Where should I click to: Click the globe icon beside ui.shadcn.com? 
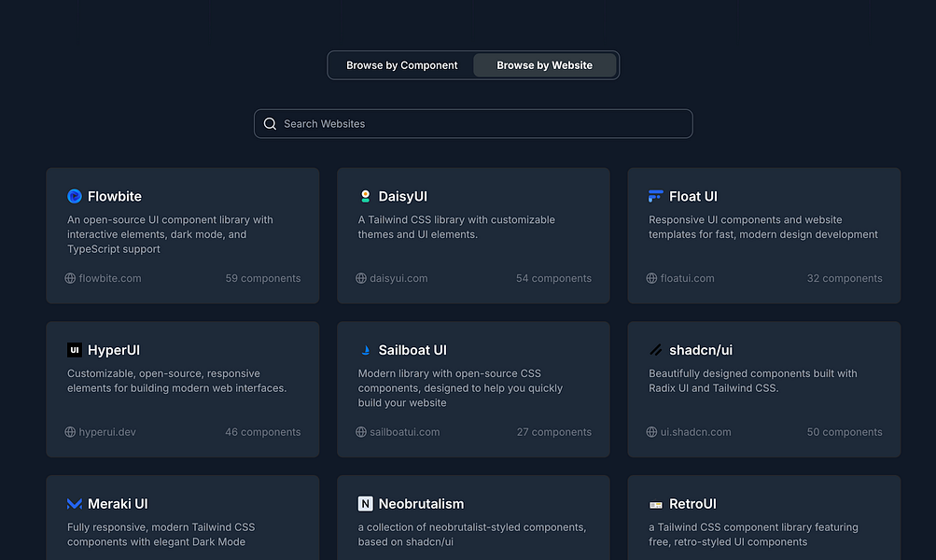pyautogui.click(x=652, y=431)
